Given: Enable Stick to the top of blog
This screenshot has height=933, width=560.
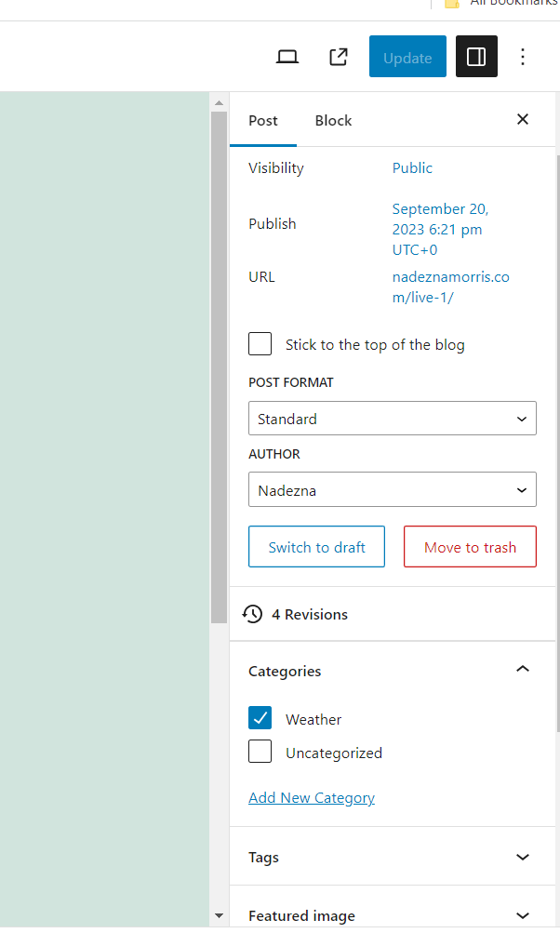Looking at the screenshot, I should coord(260,344).
